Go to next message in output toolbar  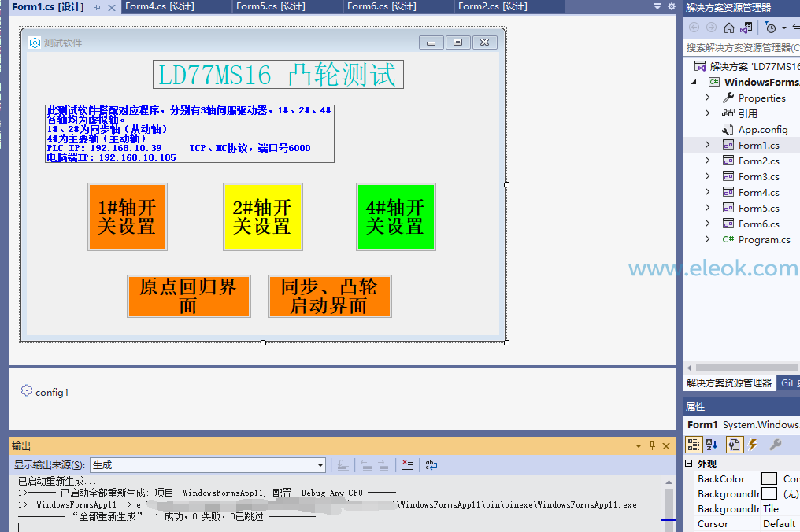[x=383, y=464]
